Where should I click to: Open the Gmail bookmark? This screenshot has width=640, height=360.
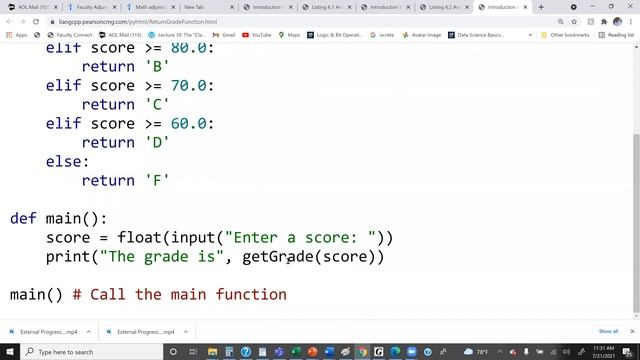[x=224, y=35]
